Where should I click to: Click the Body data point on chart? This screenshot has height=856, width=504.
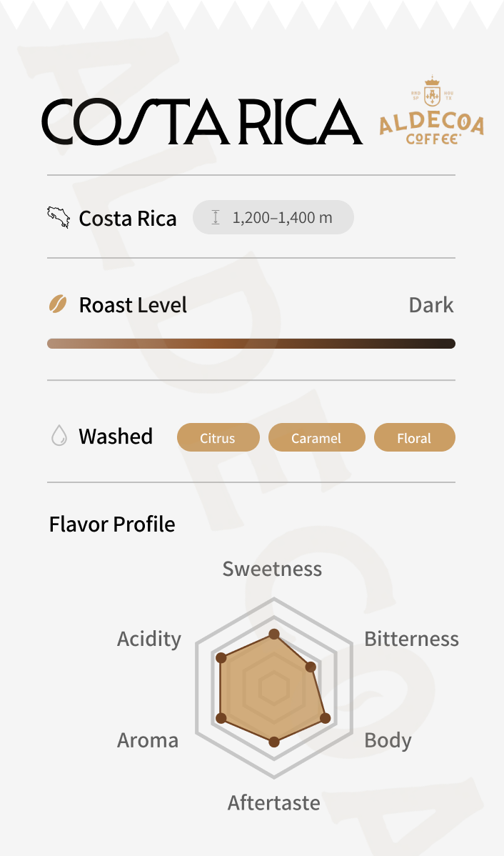click(x=326, y=717)
